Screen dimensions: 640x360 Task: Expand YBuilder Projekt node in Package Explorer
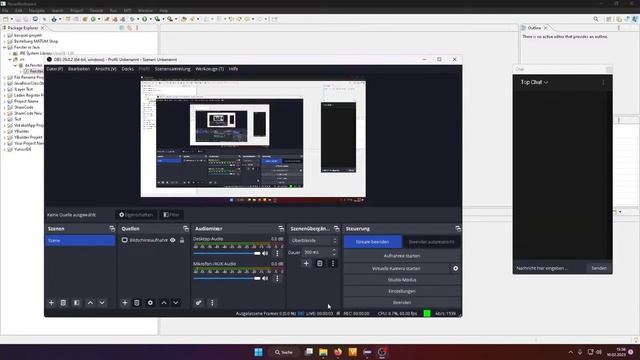5,138
